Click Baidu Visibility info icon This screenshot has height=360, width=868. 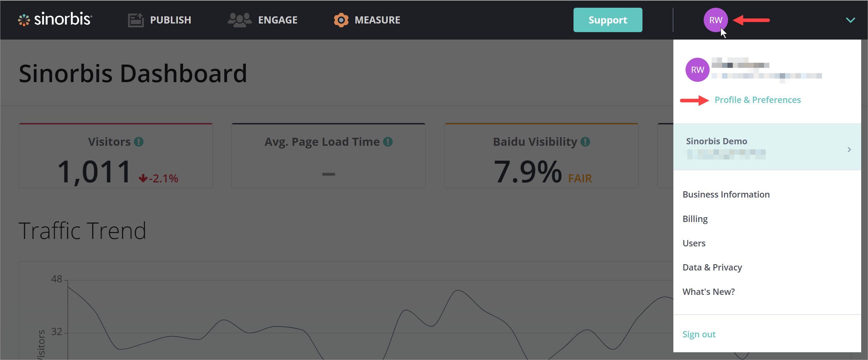(585, 142)
